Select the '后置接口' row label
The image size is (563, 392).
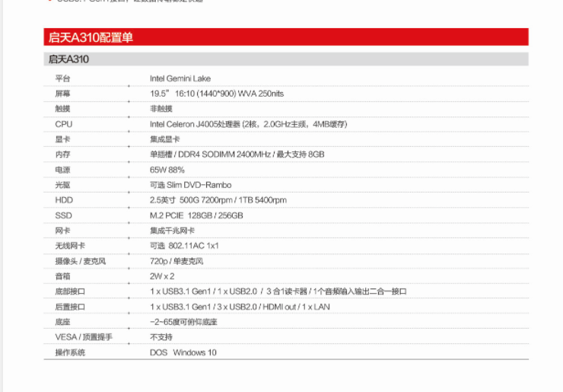(70, 307)
